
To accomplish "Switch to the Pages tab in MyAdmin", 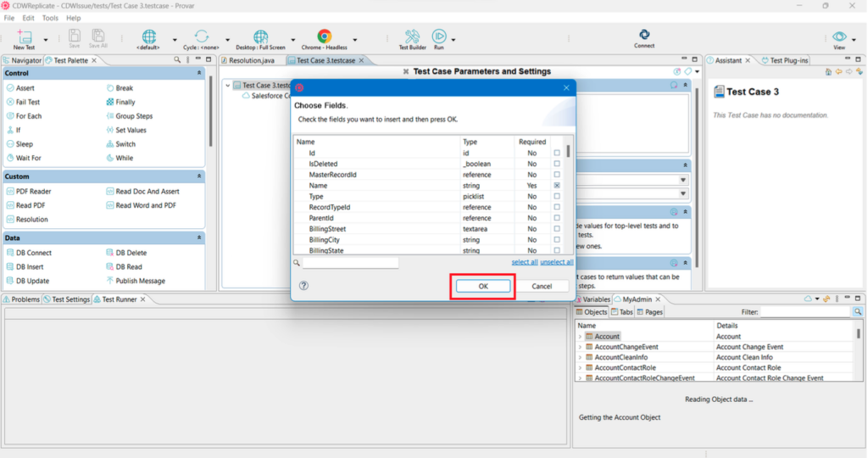I will click(650, 312).
